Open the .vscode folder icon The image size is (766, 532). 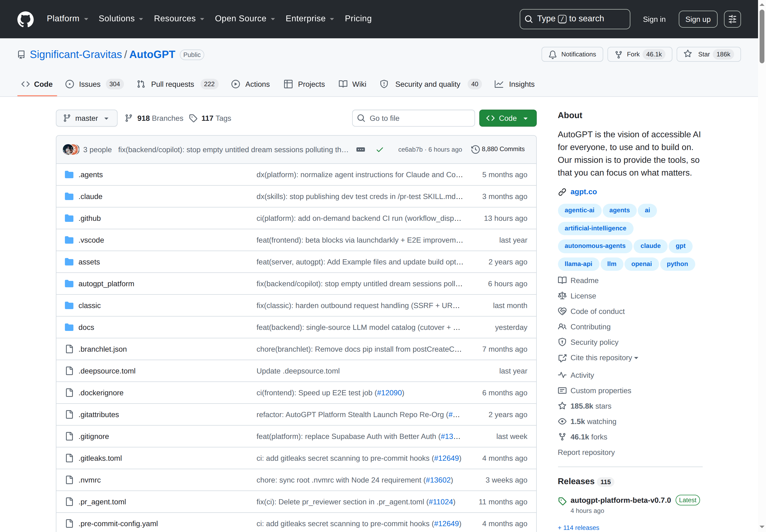[69, 240]
